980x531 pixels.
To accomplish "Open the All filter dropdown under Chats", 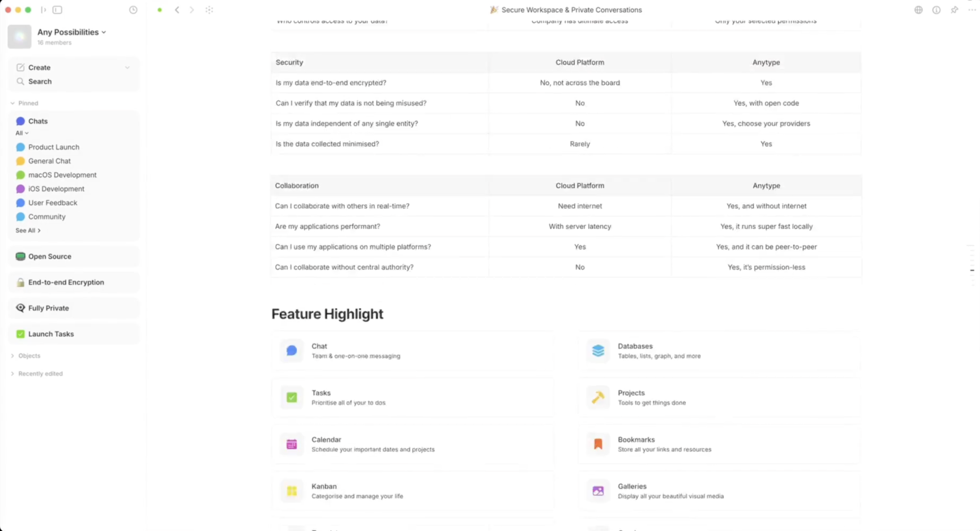I will tap(22, 133).
